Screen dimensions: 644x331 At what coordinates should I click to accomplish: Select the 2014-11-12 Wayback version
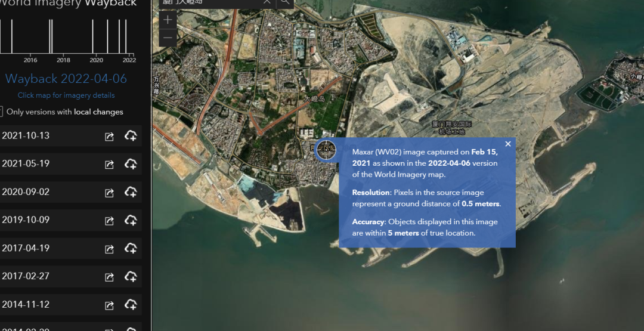point(70,304)
